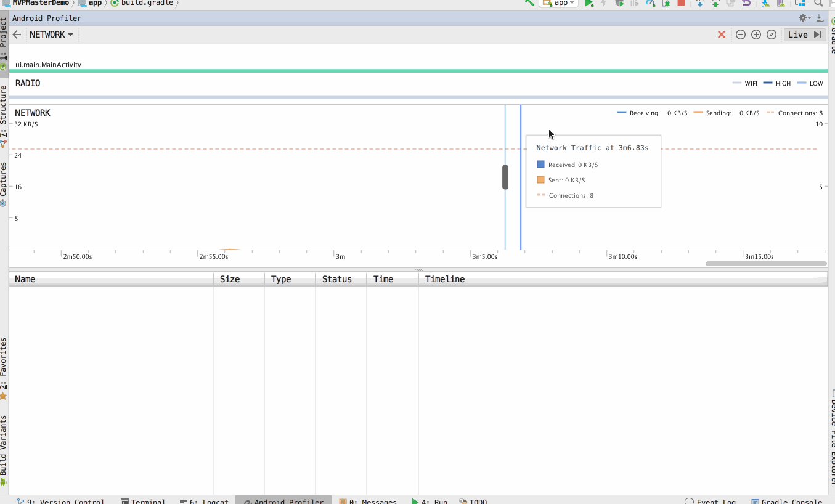This screenshot has height=504, width=835.
Task: Zoom in the timeline with the plus icon
Action: click(756, 35)
